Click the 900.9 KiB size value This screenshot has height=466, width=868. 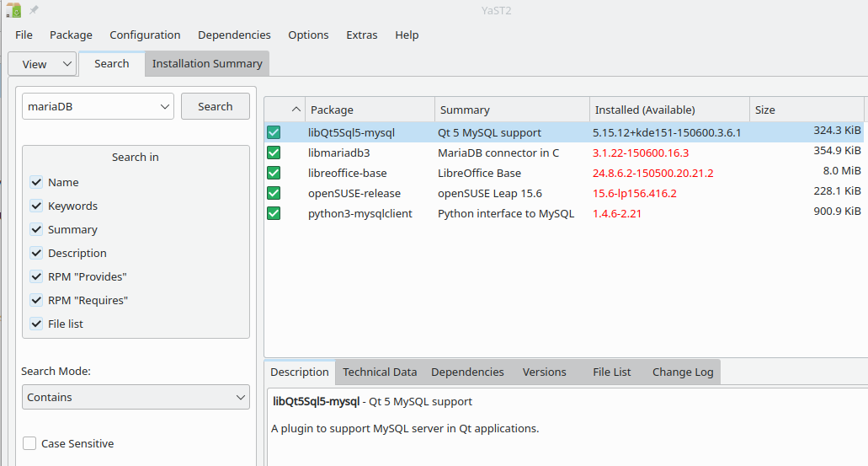coord(837,212)
